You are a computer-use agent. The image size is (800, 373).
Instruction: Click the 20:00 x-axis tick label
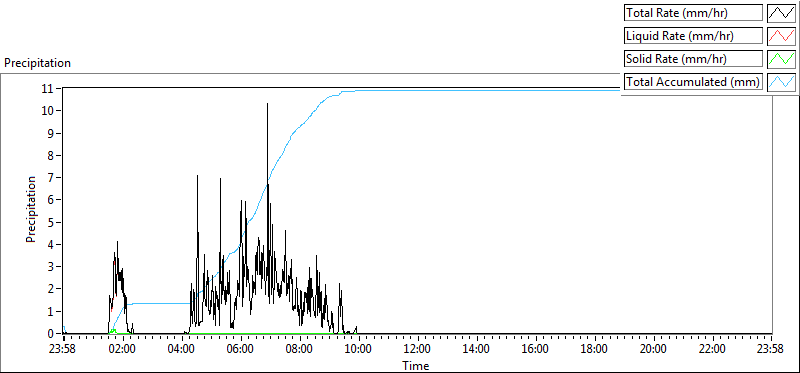654,350
